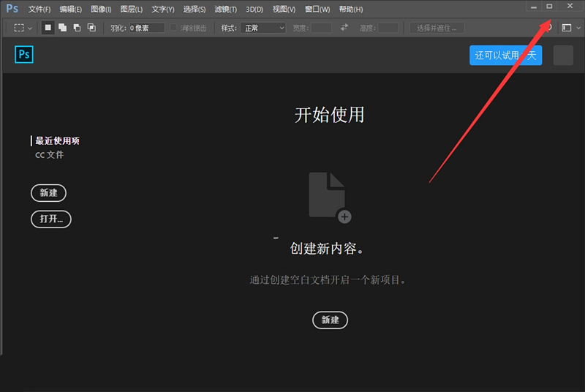585x392 pixels.
Task: Open the 样式 style dropdown
Action: tap(263, 28)
